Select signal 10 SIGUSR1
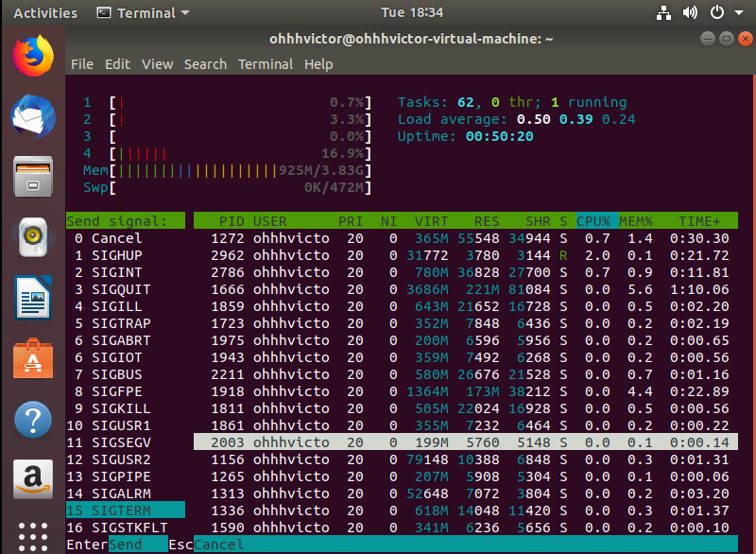 (126, 425)
